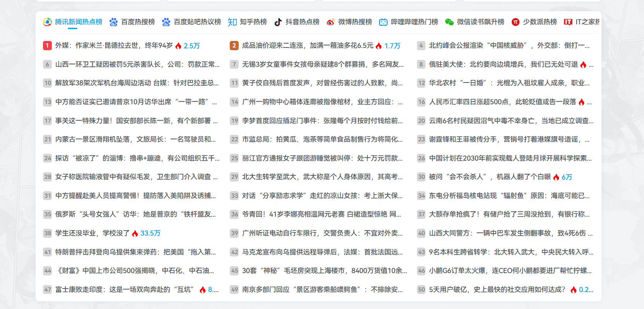
Task: Click the Bilibili TV icon
Action: [x=383, y=22]
